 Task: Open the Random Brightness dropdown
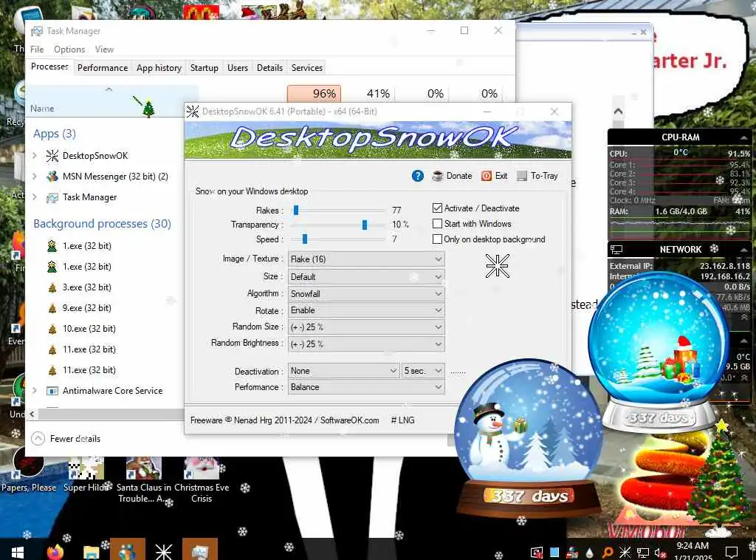coord(366,344)
